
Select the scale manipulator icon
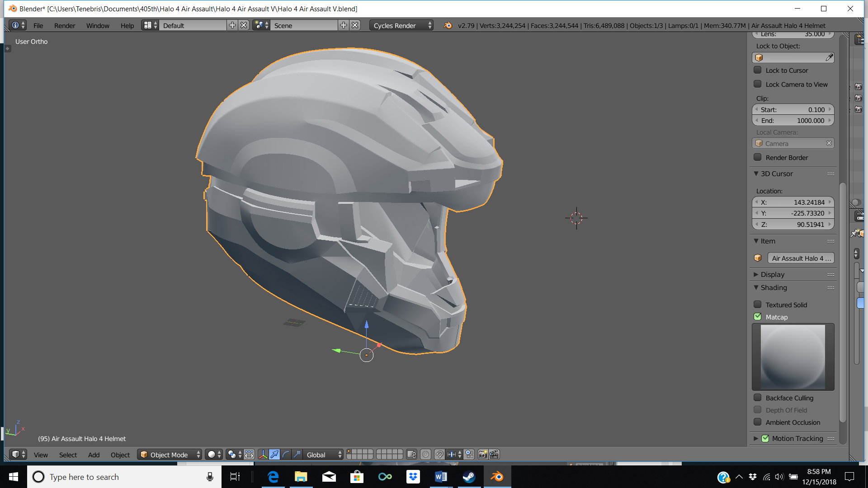297,455
